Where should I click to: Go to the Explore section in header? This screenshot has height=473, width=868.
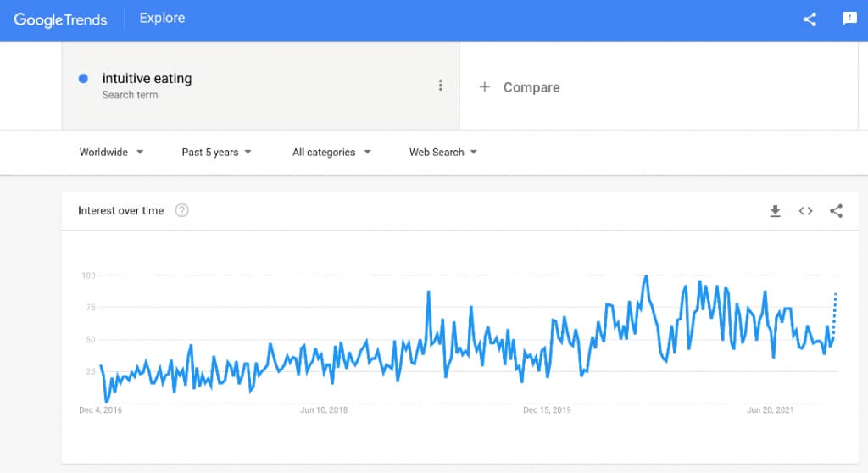162,19
